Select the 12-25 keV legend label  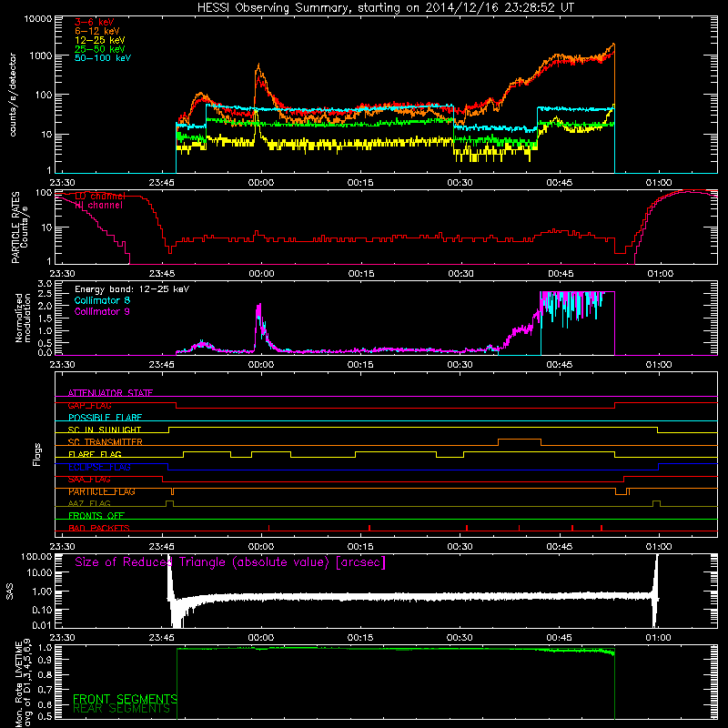(100, 40)
